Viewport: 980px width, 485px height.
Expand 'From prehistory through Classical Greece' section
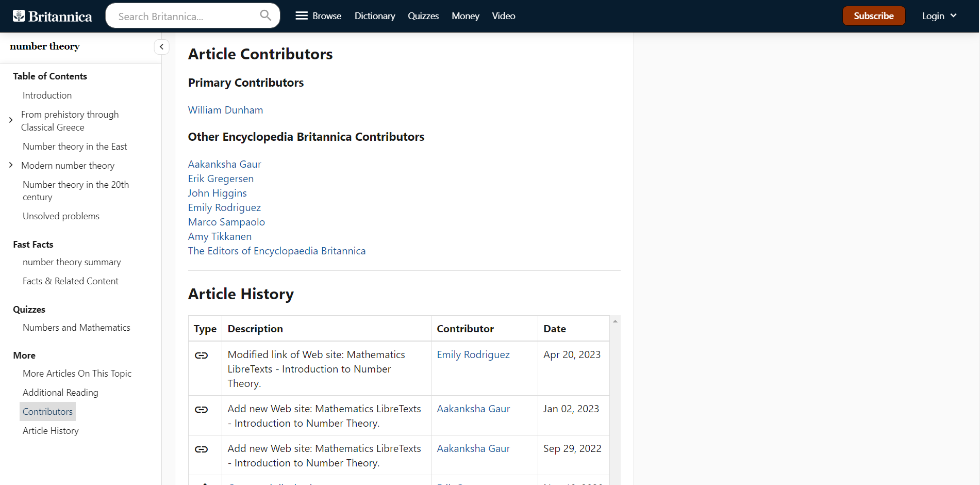pyautogui.click(x=11, y=120)
